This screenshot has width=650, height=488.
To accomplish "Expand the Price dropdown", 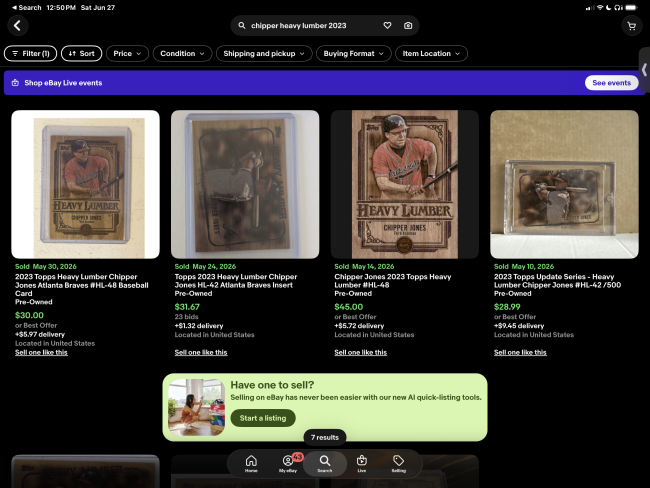I will pos(127,53).
